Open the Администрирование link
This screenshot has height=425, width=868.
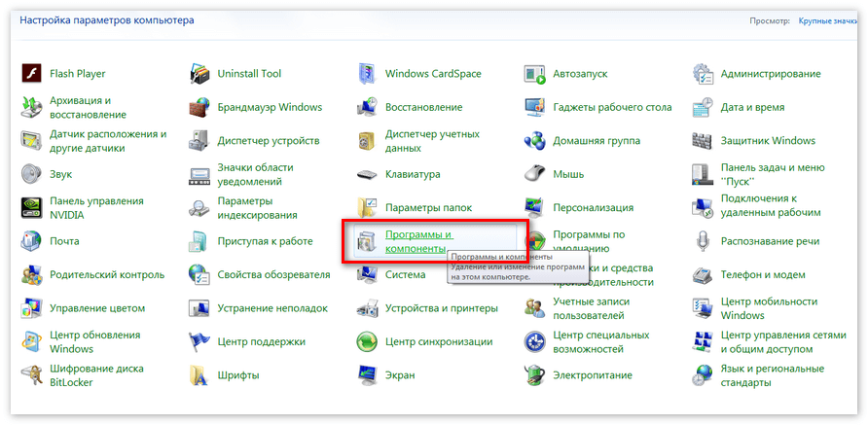[770, 74]
